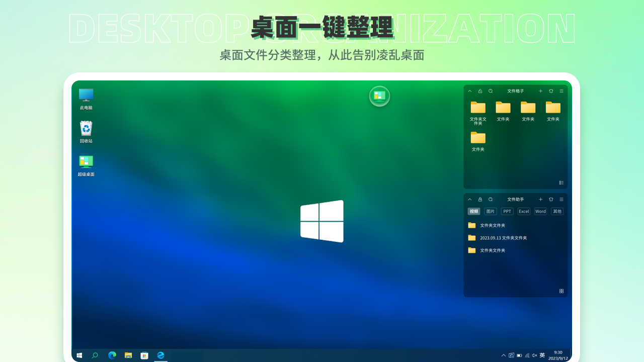Click the floating desktop organizer orb
644x362 pixels.
[x=379, y=96]
